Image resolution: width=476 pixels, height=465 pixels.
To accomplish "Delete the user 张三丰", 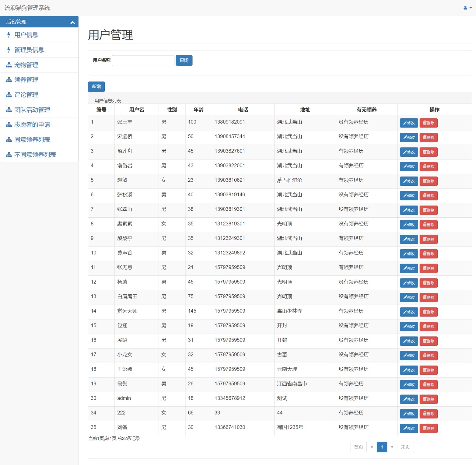I will point(428,123).
